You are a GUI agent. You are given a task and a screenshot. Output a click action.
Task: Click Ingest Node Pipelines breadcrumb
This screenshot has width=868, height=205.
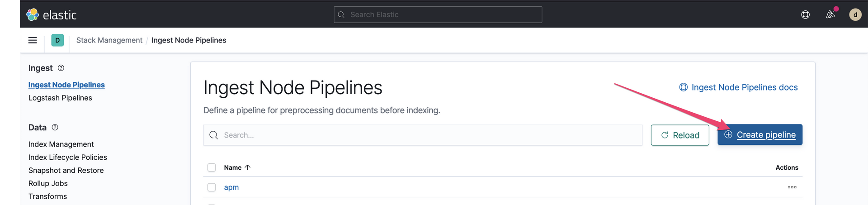point(189,40)
